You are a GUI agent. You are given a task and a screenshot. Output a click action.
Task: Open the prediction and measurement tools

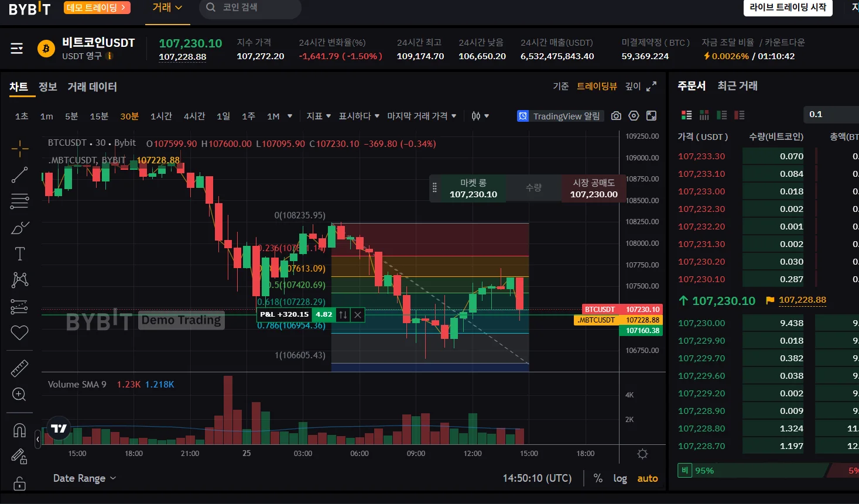(19, 306)
